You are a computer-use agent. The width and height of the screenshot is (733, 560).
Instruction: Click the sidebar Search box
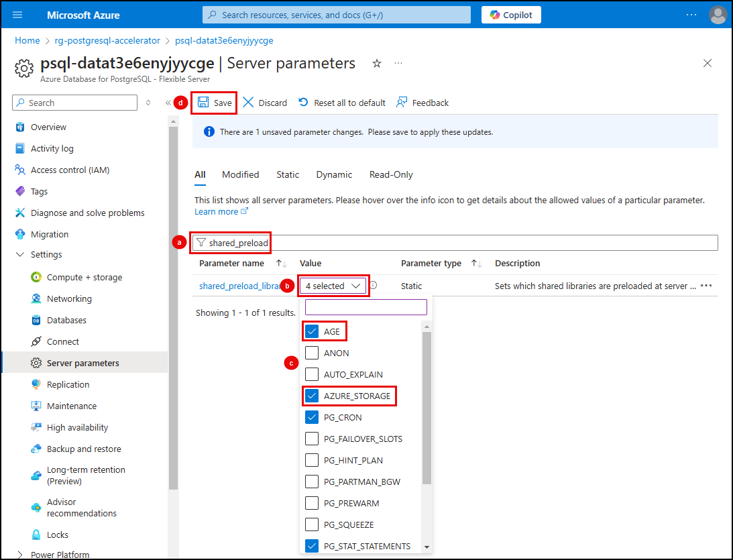coord(75,103)
